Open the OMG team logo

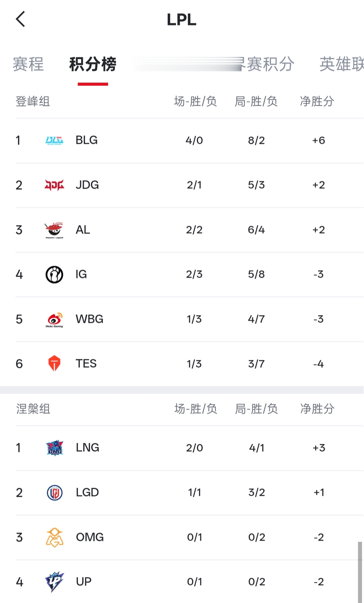click(54, 537)
